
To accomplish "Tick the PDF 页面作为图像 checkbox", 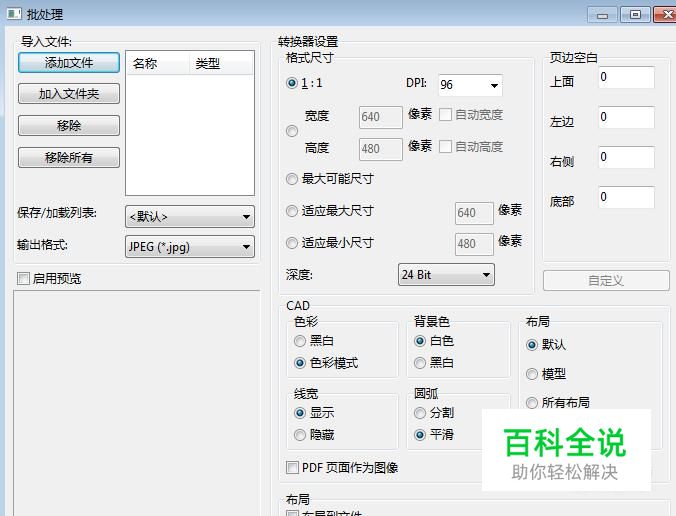I will pyautogui.click(x=292, y=467).
